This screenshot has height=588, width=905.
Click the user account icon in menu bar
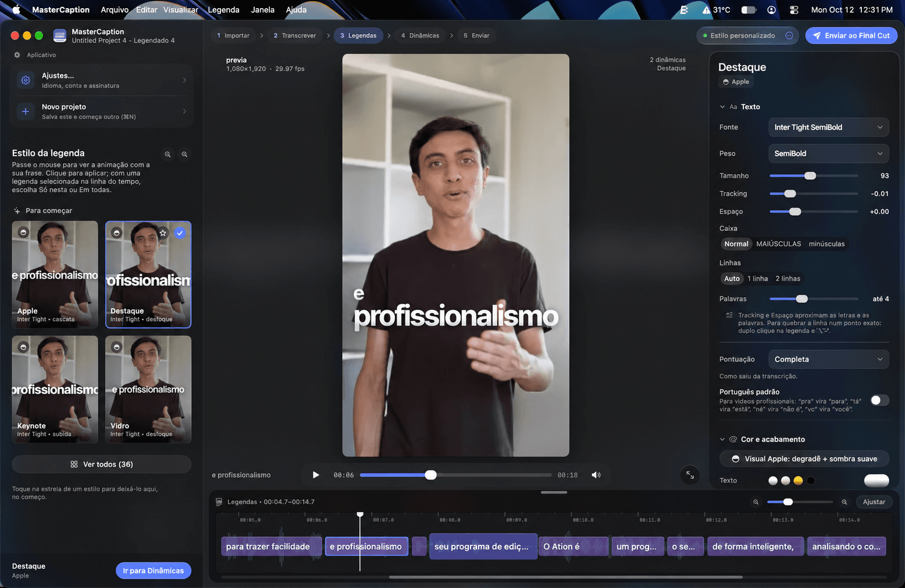pos(771,10)
